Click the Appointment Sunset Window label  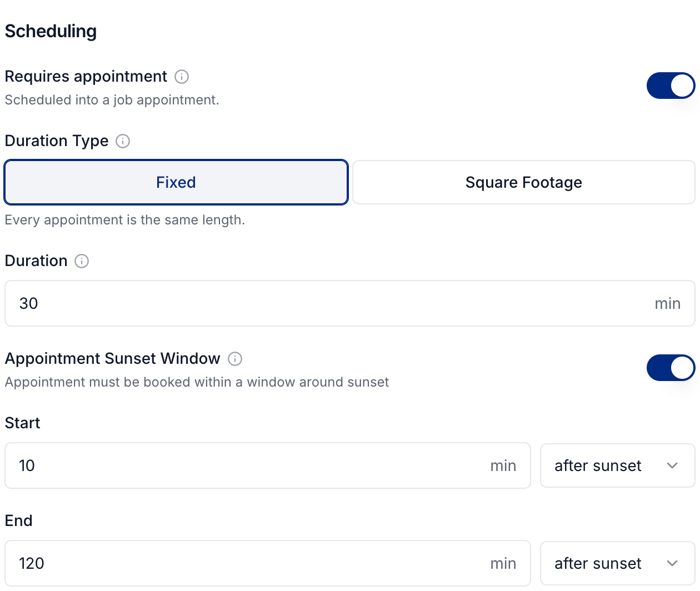113,359
